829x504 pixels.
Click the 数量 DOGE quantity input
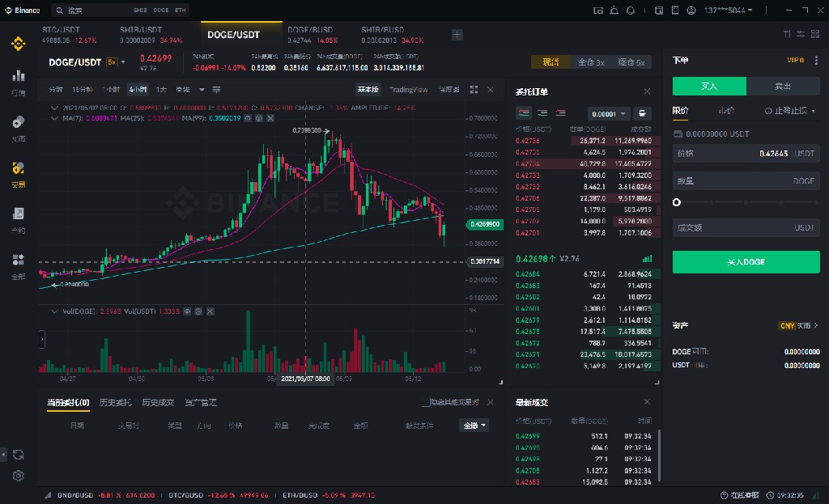[x=746, y=180]
